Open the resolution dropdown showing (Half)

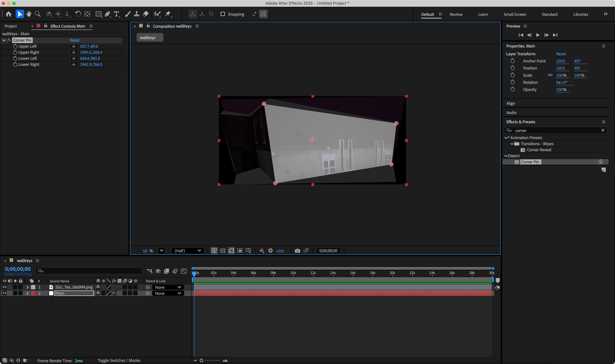click(188, 251)
